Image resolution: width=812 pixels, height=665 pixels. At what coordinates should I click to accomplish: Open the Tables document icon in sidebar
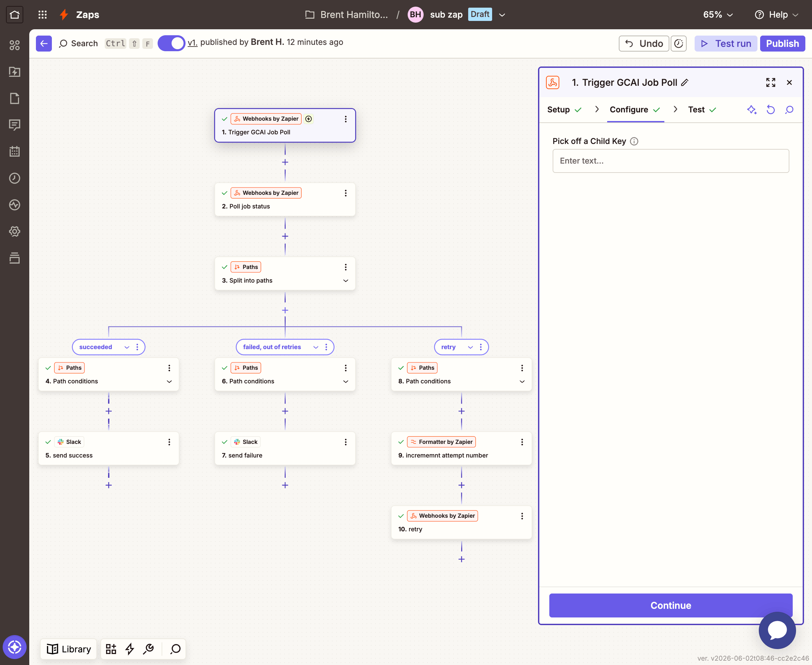(x=15, y=98)
